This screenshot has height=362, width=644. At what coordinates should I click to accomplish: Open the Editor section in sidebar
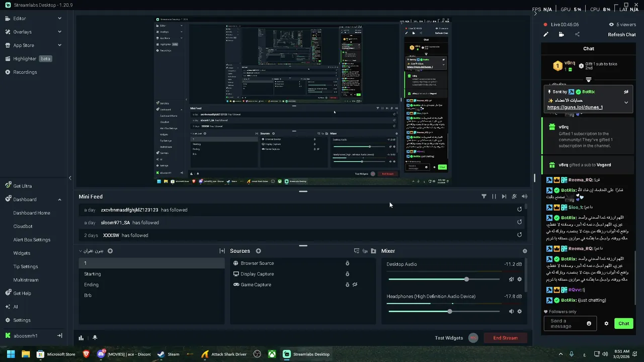tap(19, 19)
